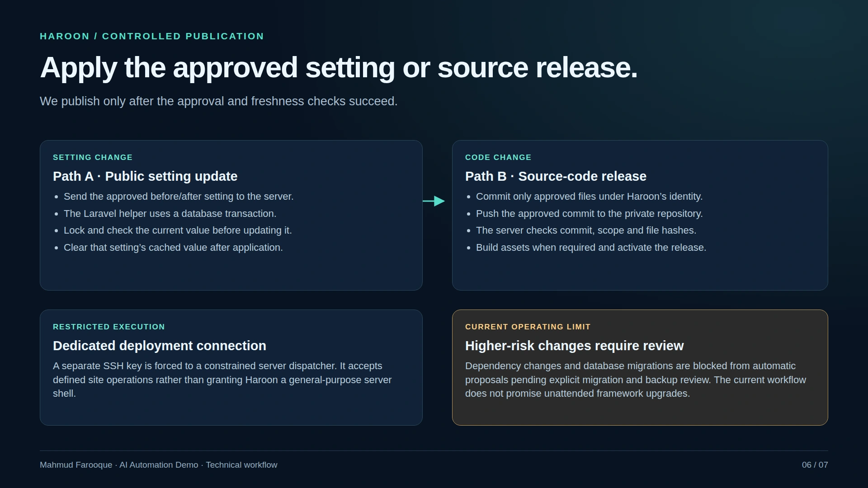Image resolution: width=868 pixels, height=488 pixels.
Task: Click the paragraph about the separate SSH key
Action: click(x=222, y=380)
